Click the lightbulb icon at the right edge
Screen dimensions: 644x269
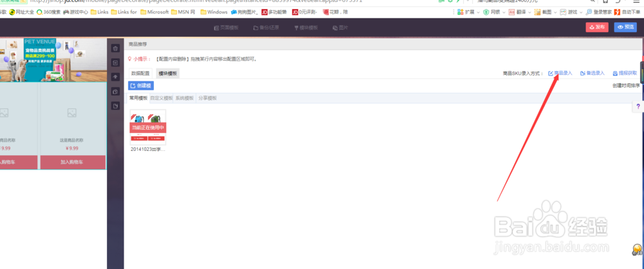pos(637,249)
